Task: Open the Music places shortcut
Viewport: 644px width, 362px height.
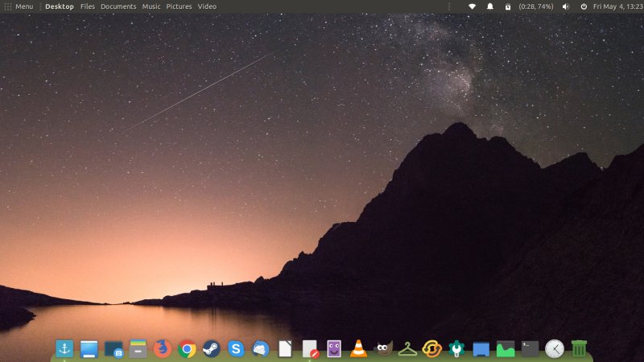Action: point(151,6)
